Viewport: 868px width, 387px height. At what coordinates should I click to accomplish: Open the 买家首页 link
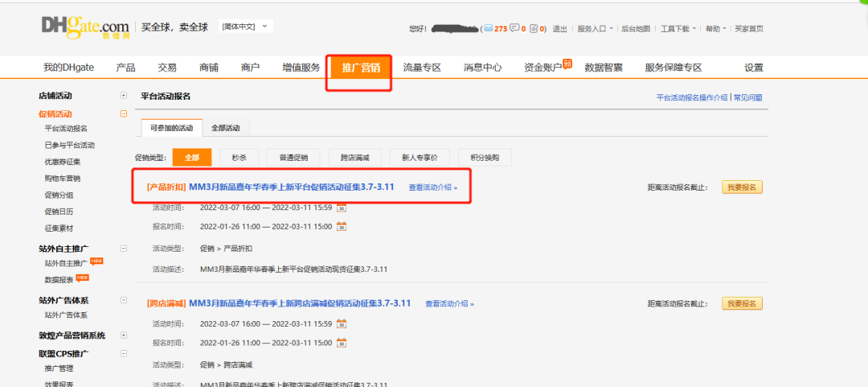tap(748, 29)
